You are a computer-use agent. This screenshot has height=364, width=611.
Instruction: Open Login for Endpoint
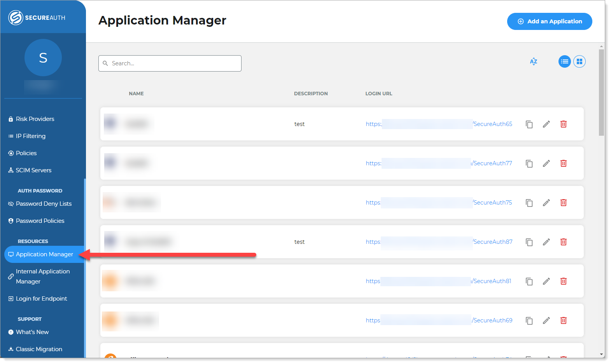(x=38, y=299)
